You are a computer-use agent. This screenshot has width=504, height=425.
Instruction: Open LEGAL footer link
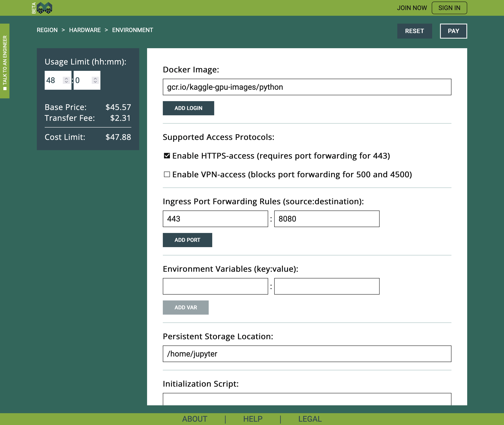point(310,419)
